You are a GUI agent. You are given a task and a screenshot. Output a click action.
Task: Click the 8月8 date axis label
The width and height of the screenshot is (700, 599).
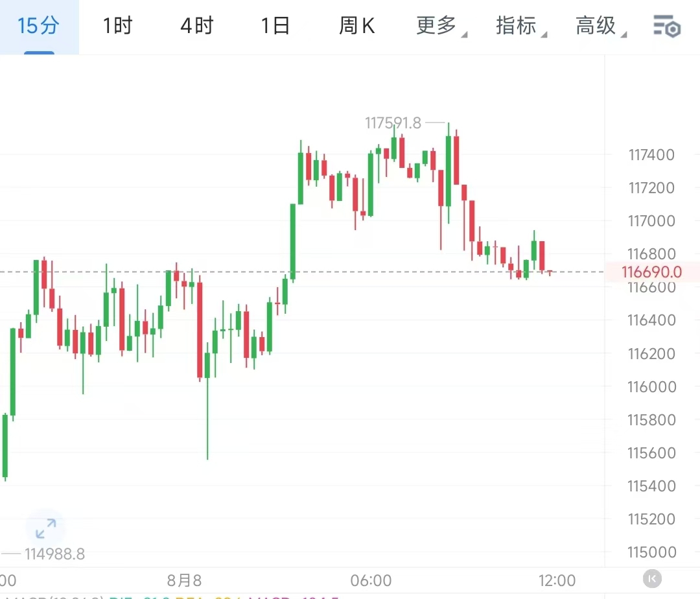click(183, 580)
